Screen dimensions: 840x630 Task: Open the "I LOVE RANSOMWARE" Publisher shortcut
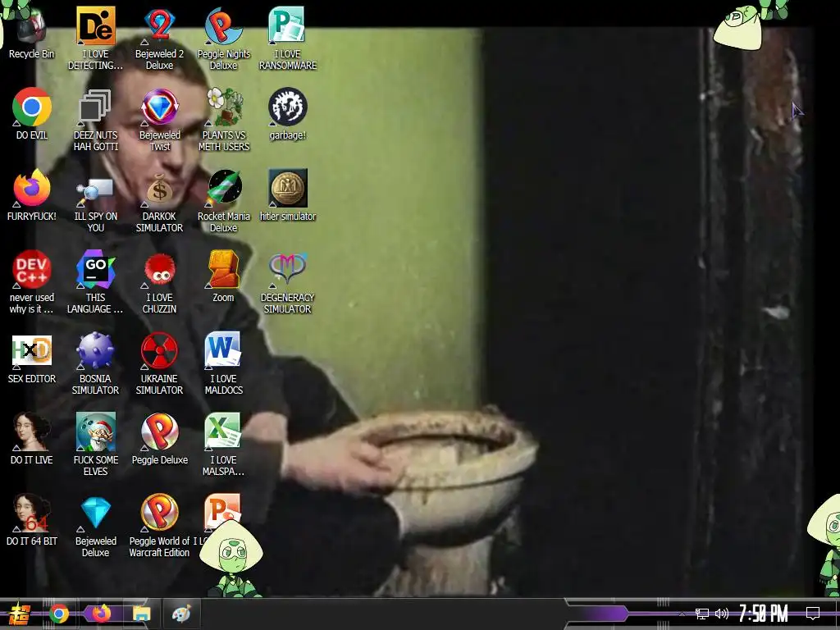288,39
